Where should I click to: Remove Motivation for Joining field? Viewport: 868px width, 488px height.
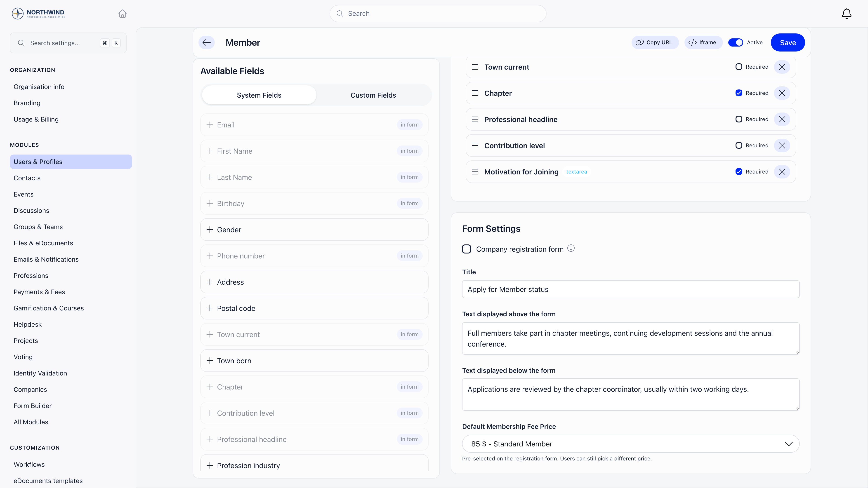[782, 172]
